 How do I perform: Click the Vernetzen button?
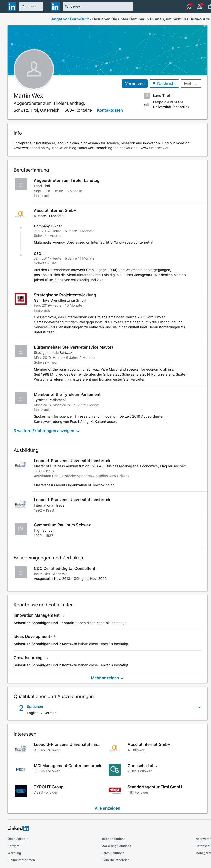pos(135,83)
